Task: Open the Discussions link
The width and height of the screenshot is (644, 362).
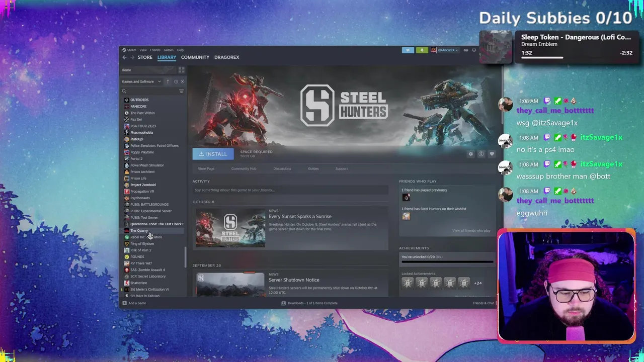Action: 282,169
